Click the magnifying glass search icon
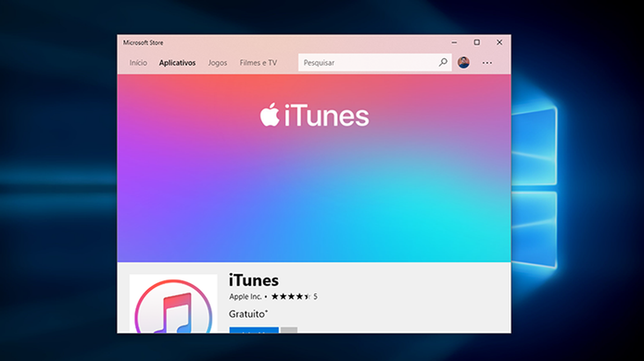Screen dimensions: 644x361 coord(443,62)
